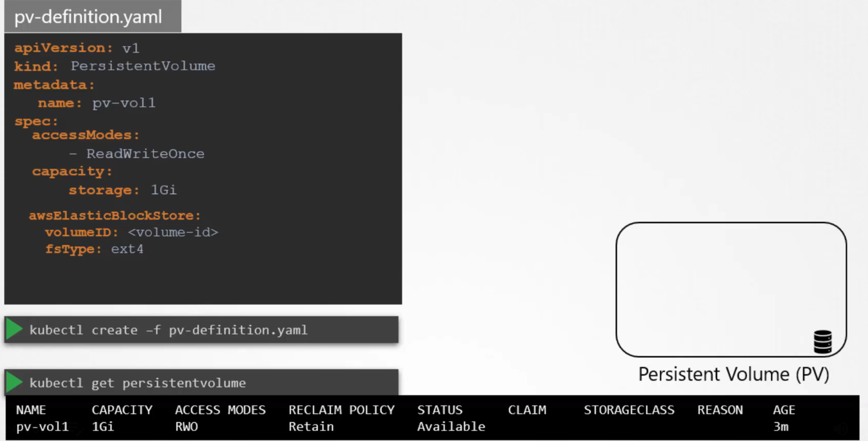Click the 'pv-vol1' cell in output table
This screenshot has height=441, width=868.
pos(42,426)
